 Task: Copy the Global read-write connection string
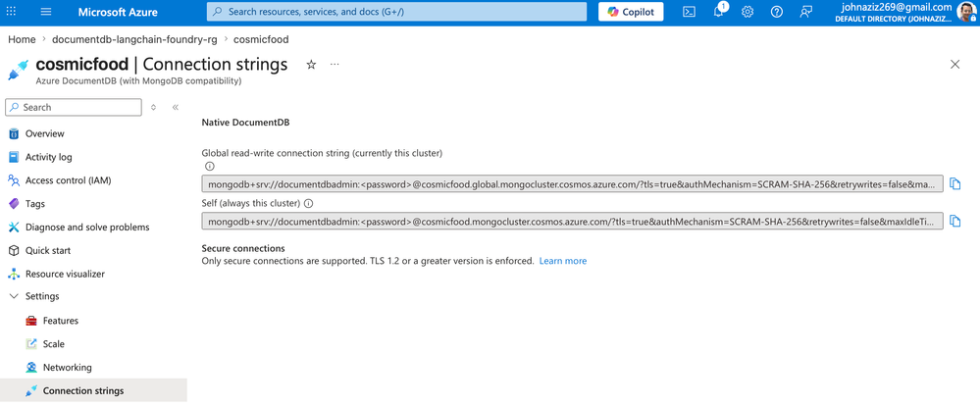coord(955,183)
